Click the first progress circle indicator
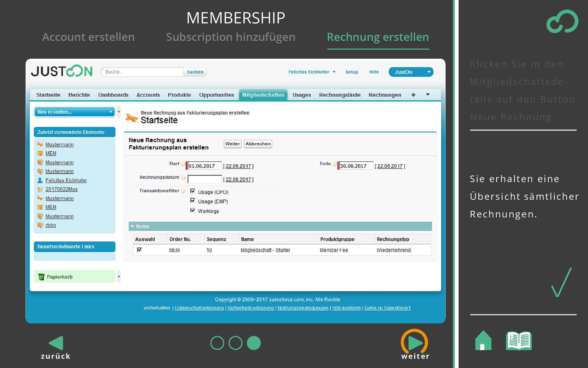588x368 pixels. click(217, 343)
